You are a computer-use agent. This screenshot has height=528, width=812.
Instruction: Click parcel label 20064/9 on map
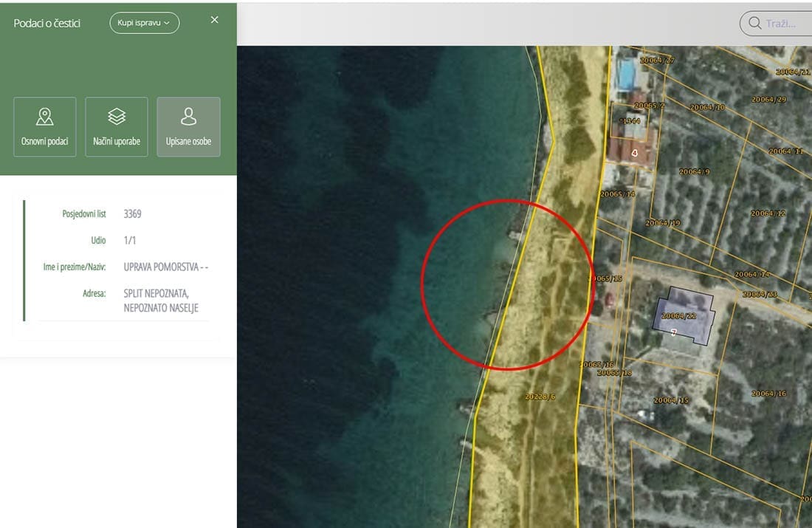point(694,172)
